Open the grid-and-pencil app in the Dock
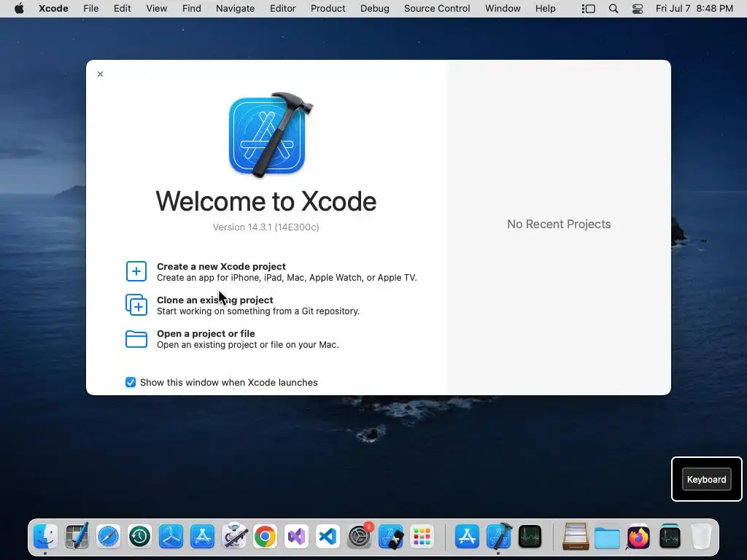Viewport: 747px width, 560px height. pyautogui.click(x=77, y=537)
